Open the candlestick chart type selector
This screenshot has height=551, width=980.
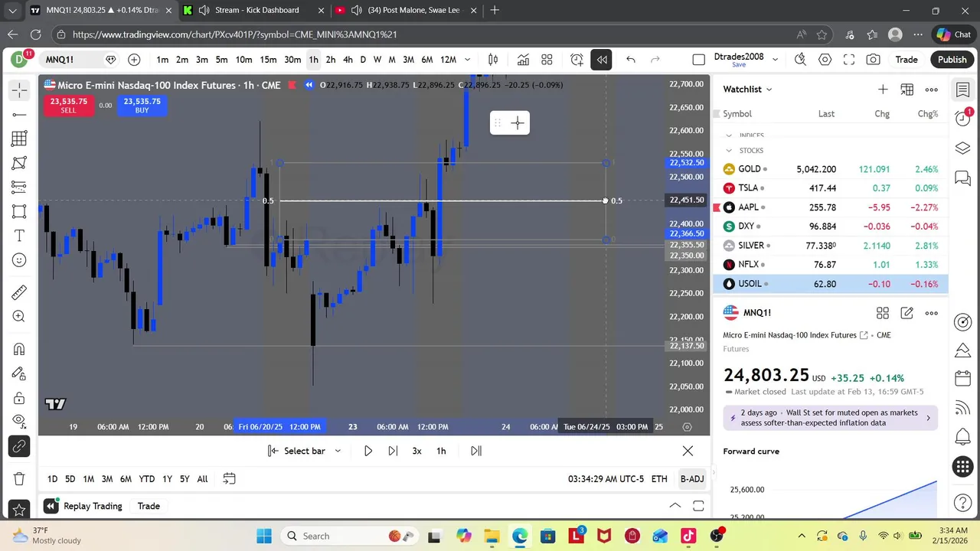pyautogui.click(x=493, y=60)
